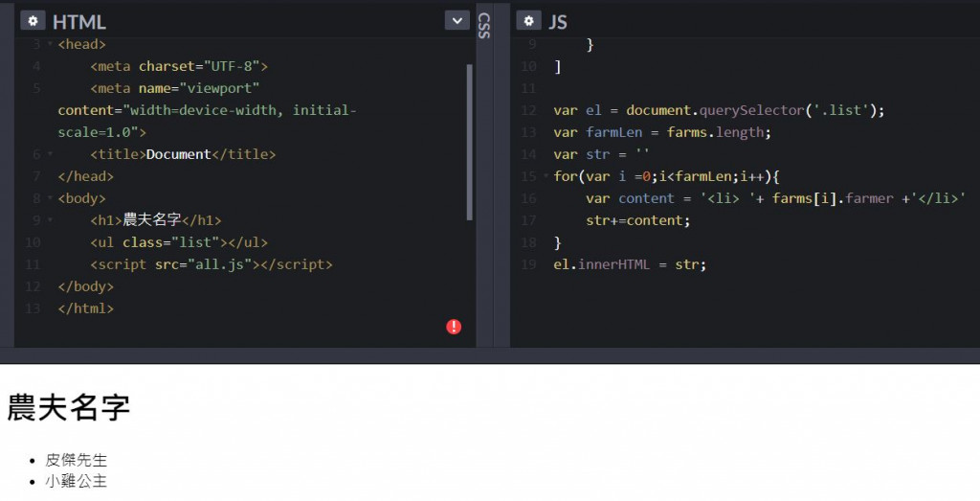Screen dimensions: 980x501
Task: Open the HTML editor settings gear
Action: pos(33,21)
